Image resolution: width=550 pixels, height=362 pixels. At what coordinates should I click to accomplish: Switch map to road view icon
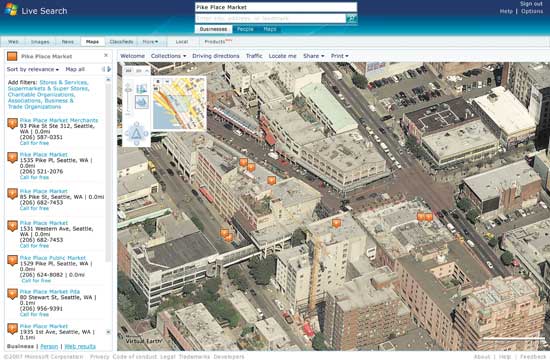(x=142, y=89)
